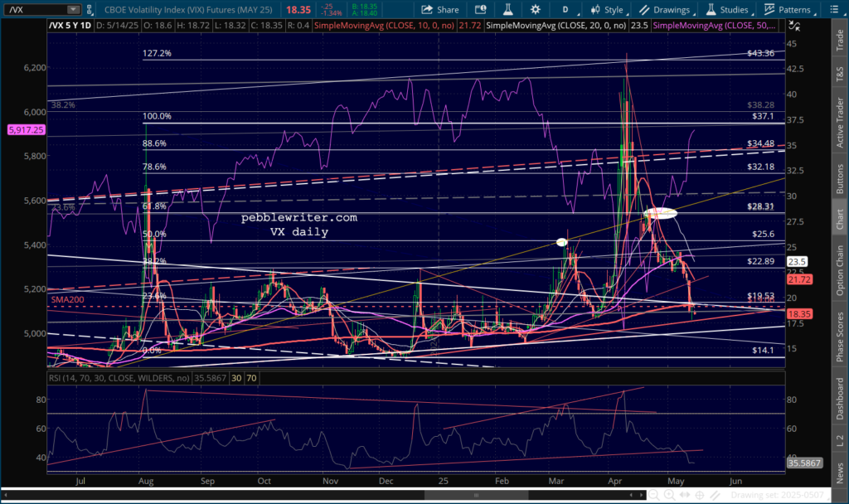
Task: Click the list menu icon at top right
Action: point(836,10)
